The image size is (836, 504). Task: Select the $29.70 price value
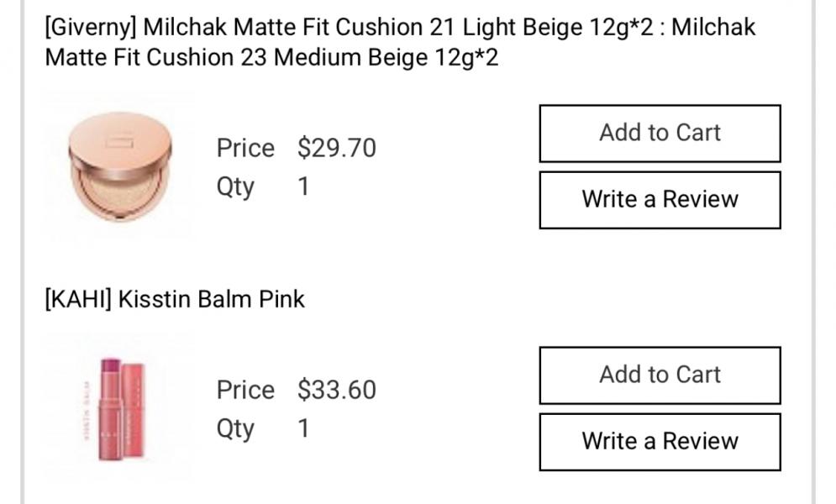(x=337, y=148)
